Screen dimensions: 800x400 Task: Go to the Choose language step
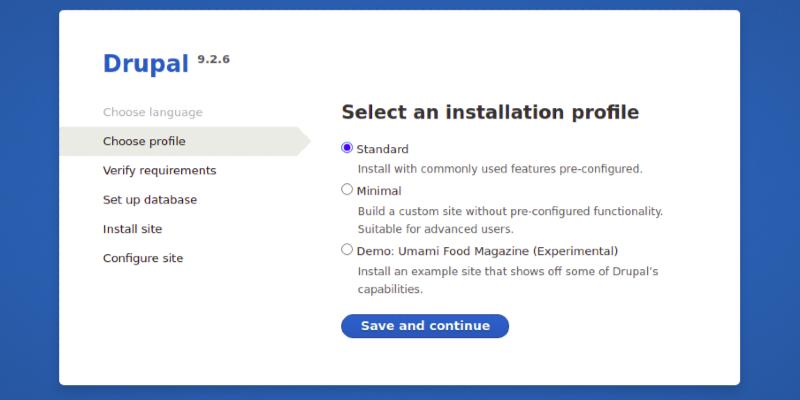(152, 112)
